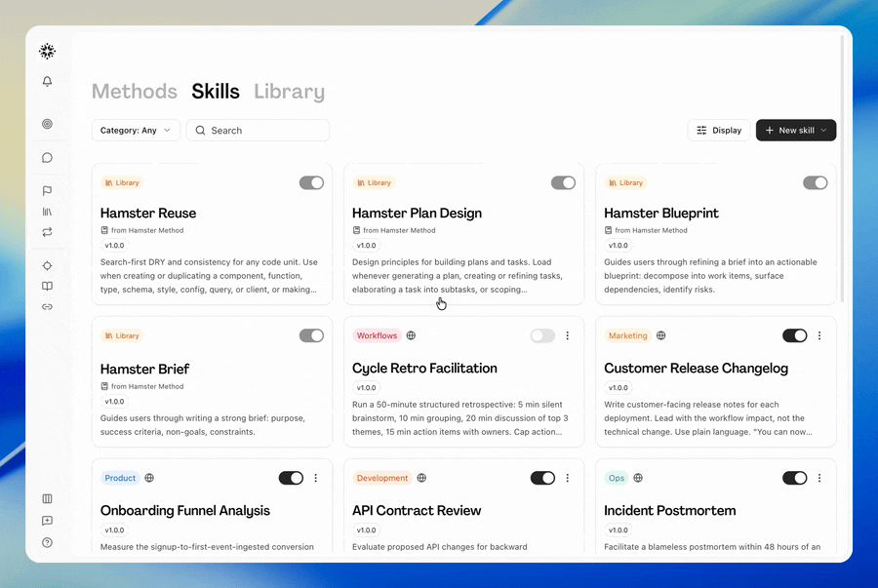The image size is (878, 588).
Task: Disable the Customer Release Changelog skill
Action: pos(794,335)
